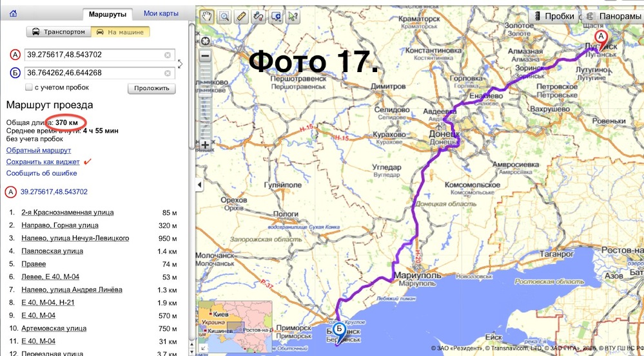Open the add-placemark tool dropdown
Image resolution: width=644 pixels, height=356 pixels.
point(277,16)
